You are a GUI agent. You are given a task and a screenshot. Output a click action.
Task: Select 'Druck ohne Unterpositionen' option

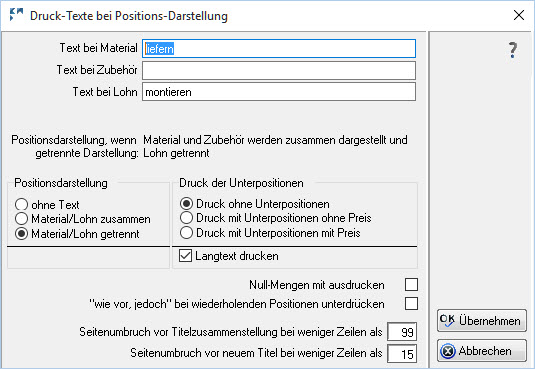tap(186, 204)
